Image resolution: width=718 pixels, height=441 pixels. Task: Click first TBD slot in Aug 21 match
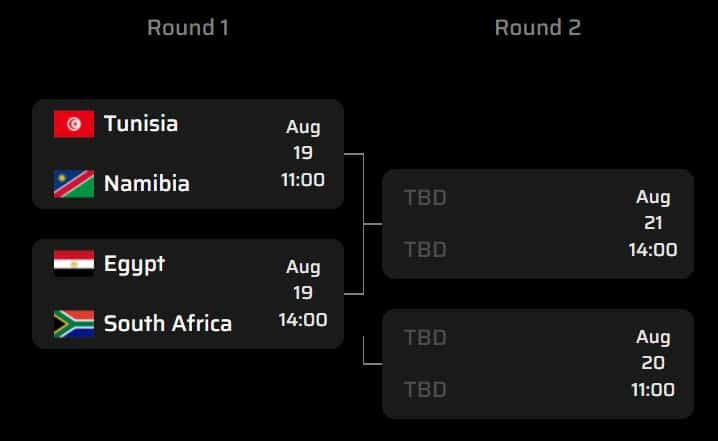(425, 198)
